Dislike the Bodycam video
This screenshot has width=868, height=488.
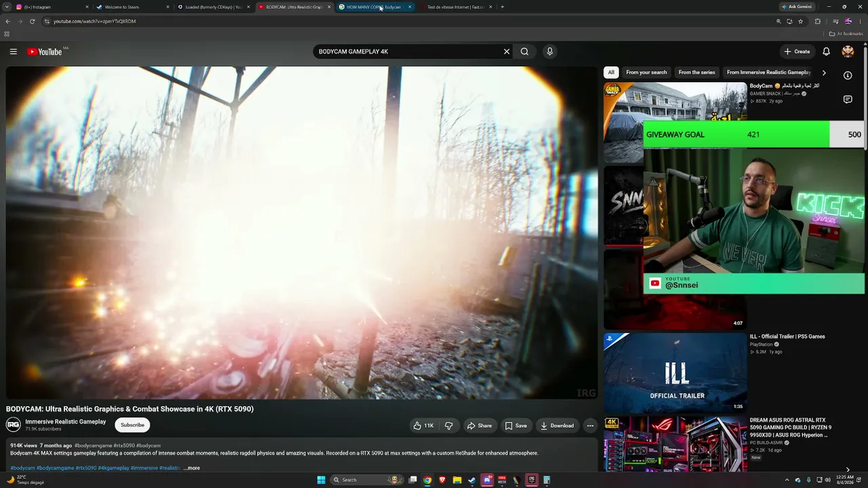coord(449,426)
